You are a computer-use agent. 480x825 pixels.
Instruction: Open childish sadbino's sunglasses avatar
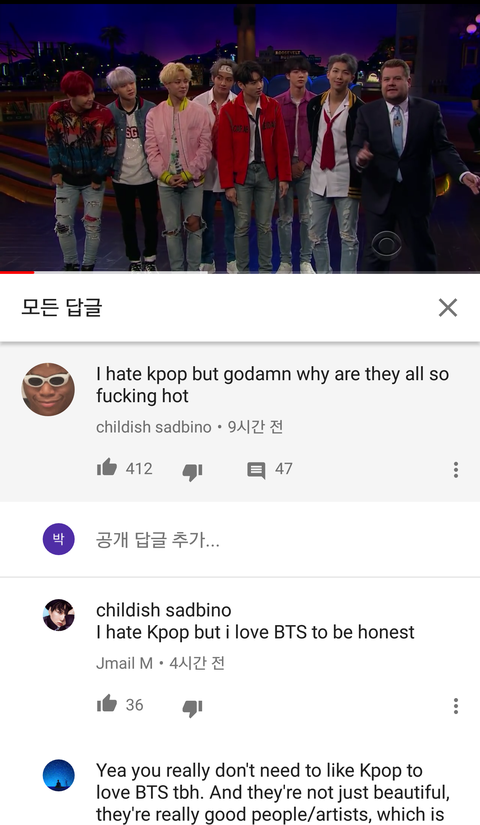click(x=48, y=389)
